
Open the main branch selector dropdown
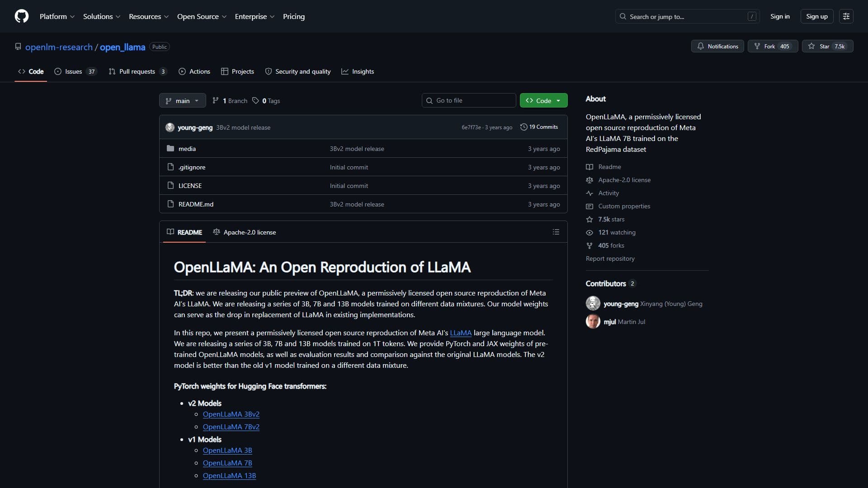182,100
